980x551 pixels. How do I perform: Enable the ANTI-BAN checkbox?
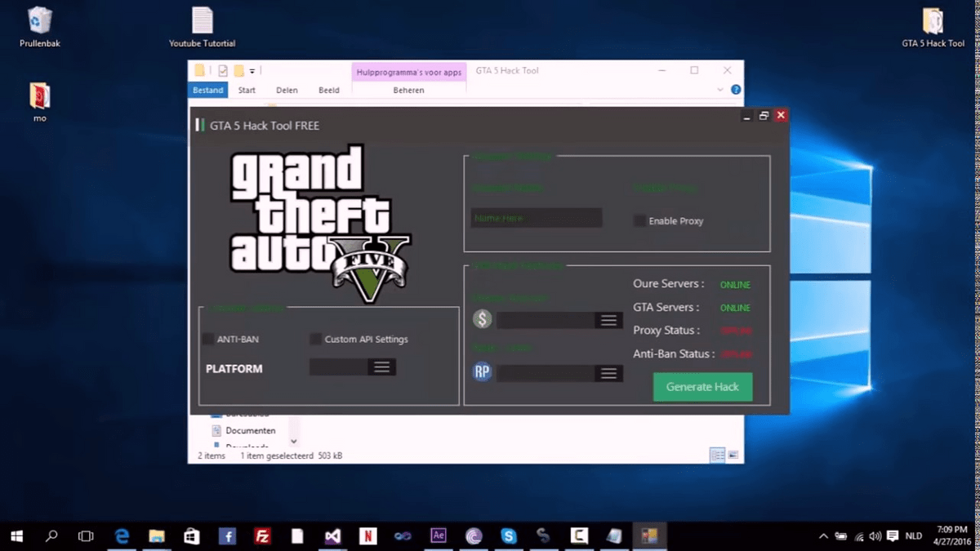[x=207, y=339]
